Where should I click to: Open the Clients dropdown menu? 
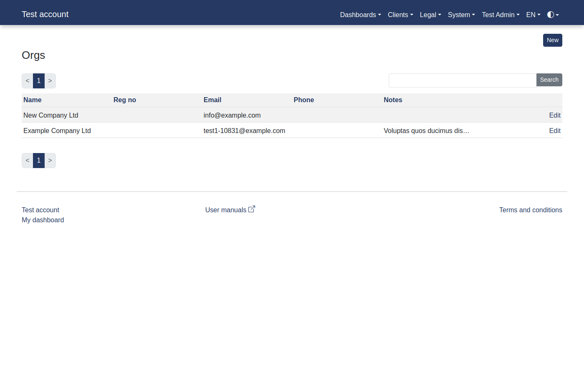coord(400,15)
